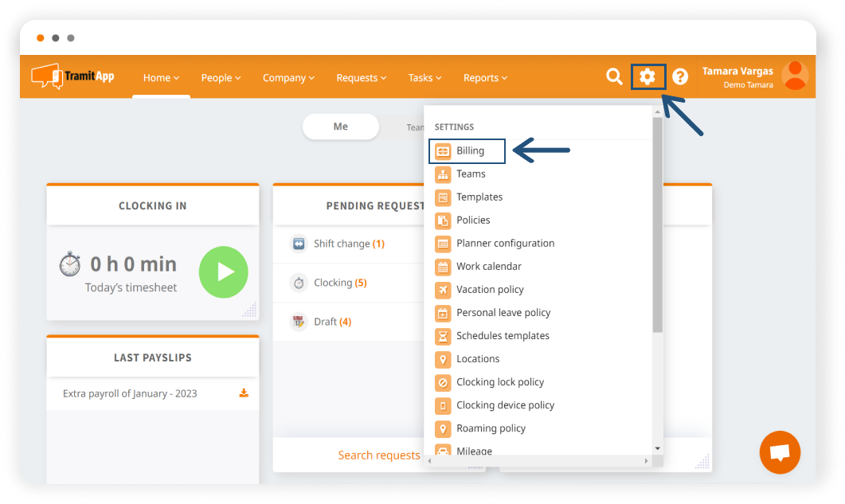Switch to the Me tab
Image resolution: width=845 pixels, height=504 pixels.
coord(341,127)
